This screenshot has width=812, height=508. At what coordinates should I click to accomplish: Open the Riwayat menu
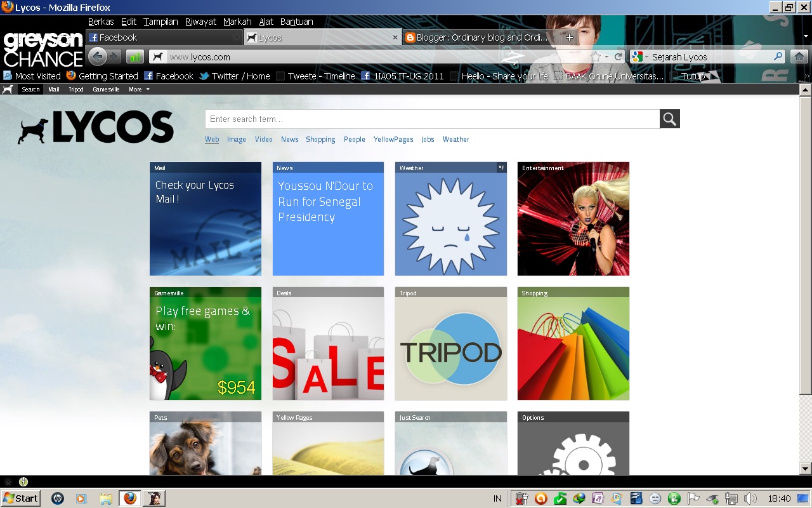[200, 22]
